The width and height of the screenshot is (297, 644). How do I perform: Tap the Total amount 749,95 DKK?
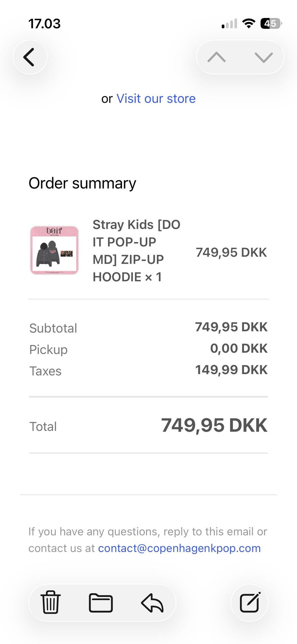click(214, 425)
